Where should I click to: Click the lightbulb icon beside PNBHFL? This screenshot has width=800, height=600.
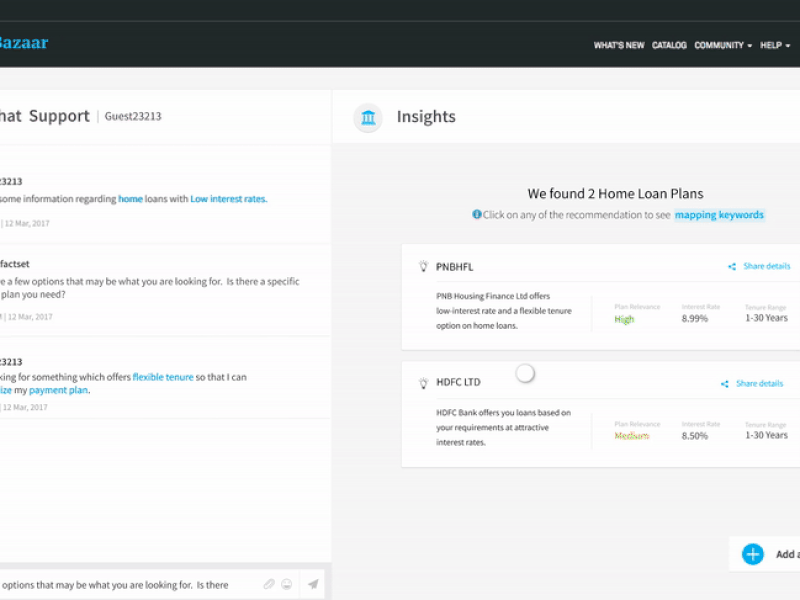point(423,266)
